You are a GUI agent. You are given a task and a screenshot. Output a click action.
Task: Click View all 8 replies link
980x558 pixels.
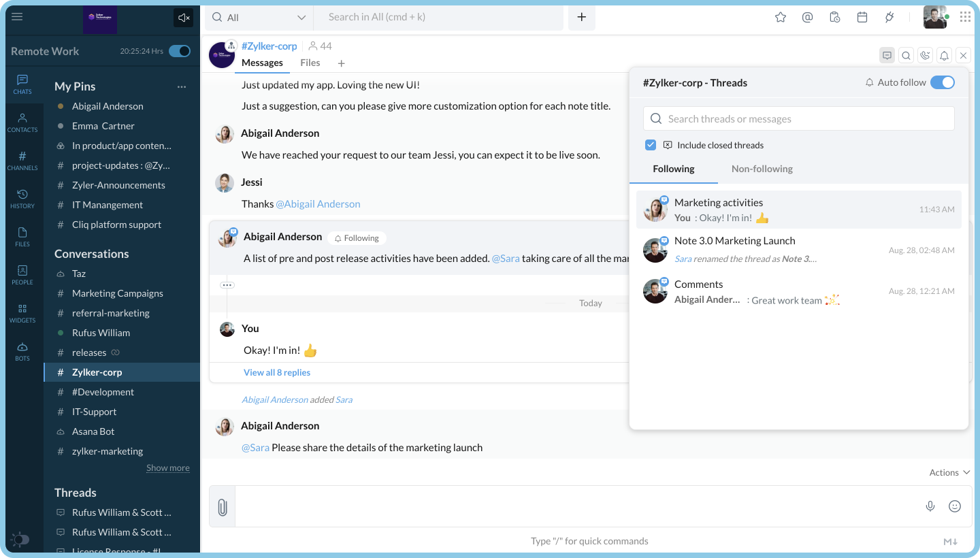click(277, 372)
